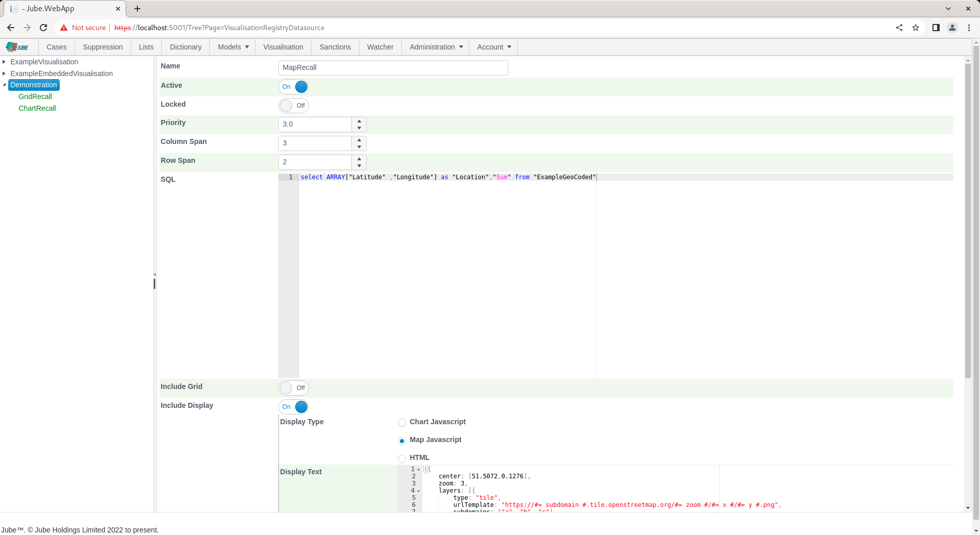The image size is (980, 535).
Task: Open the tab search chevron
Action: (x=948, y=9)
